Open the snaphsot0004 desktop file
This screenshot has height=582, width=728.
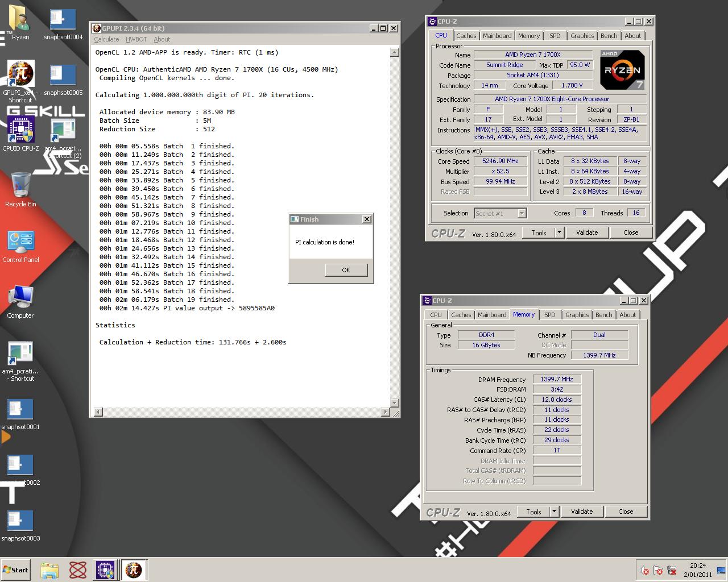63,24
